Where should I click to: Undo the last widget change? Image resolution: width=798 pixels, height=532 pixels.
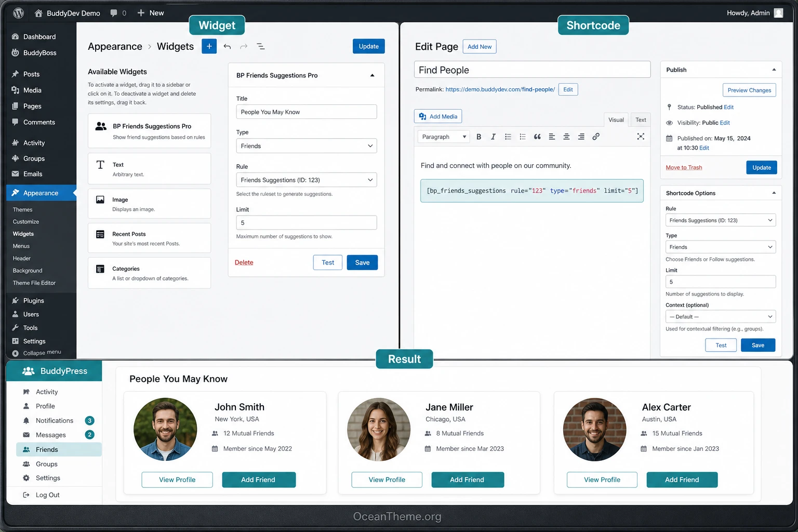(x=227, y=46)
